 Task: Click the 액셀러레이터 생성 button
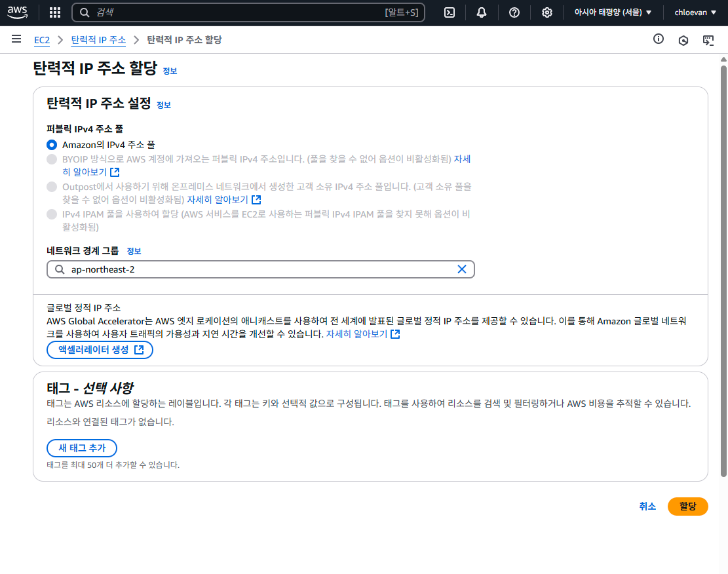pyautogui.click(x=100, y=350)
